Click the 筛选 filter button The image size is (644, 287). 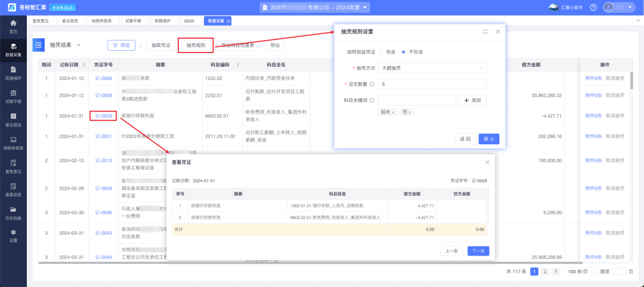click(x=121, y=45)
